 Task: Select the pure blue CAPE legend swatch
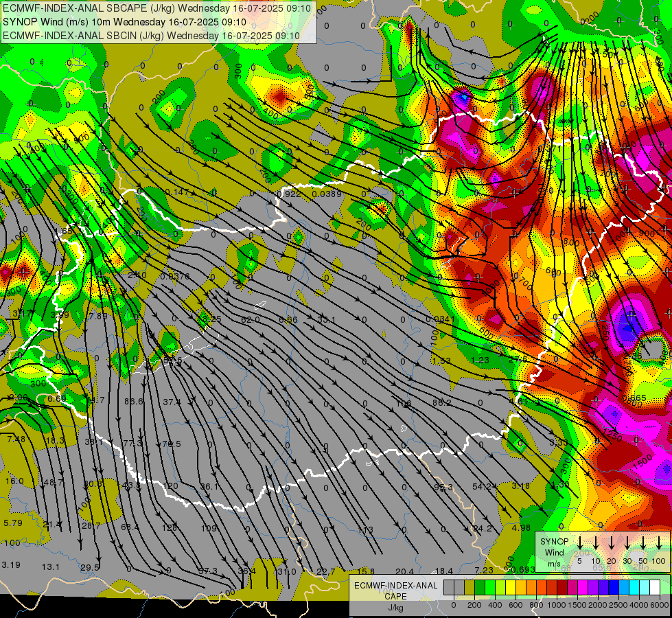613,587
